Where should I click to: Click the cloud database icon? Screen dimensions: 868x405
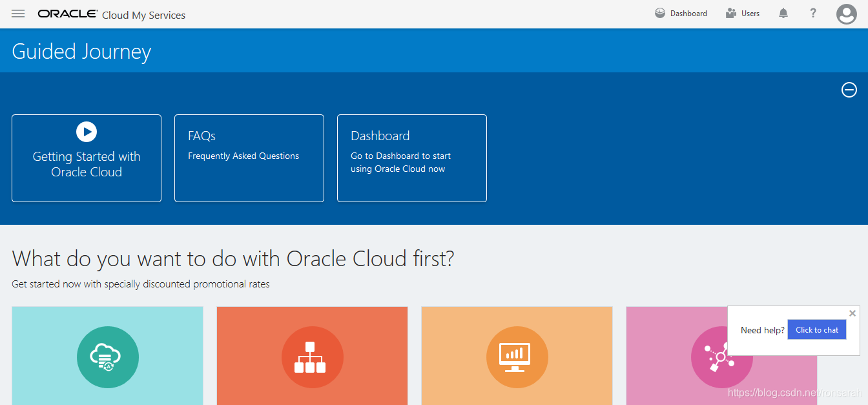pos(107,357)
